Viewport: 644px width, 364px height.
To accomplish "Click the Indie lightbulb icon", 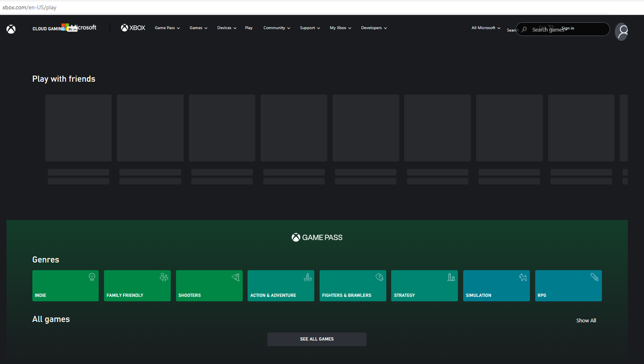I will pos(92,277).
